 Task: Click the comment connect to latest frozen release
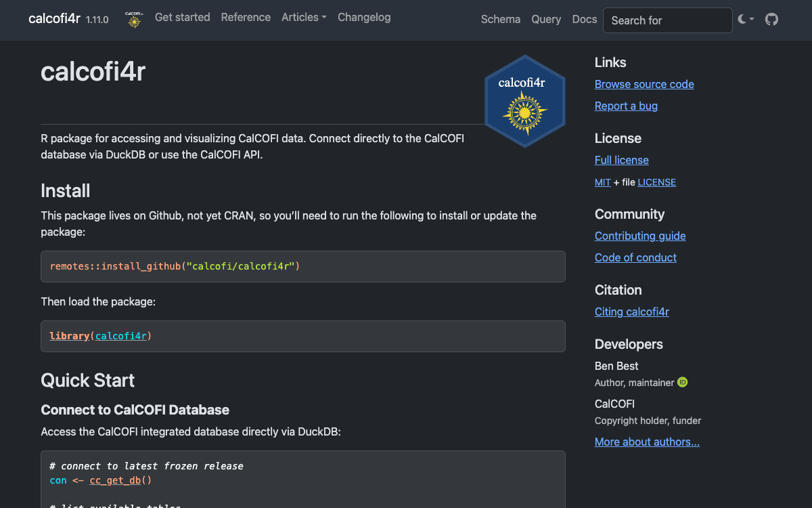[147, 466]
